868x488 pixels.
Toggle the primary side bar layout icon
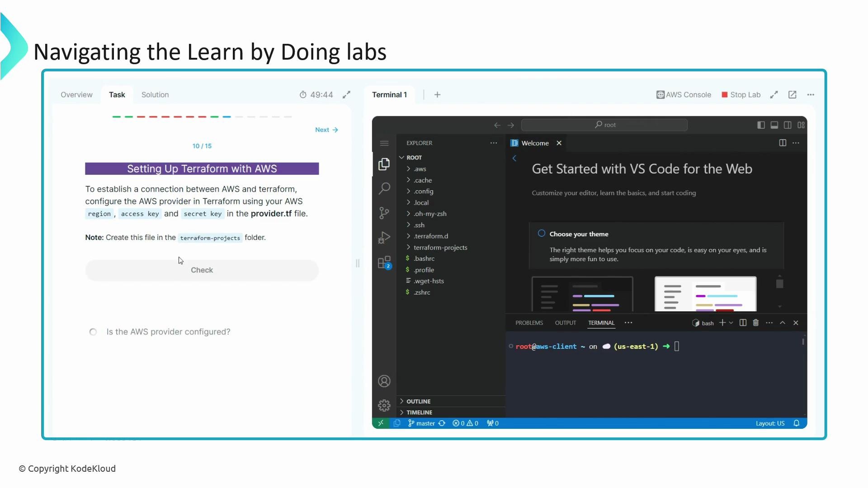[761, 125]
